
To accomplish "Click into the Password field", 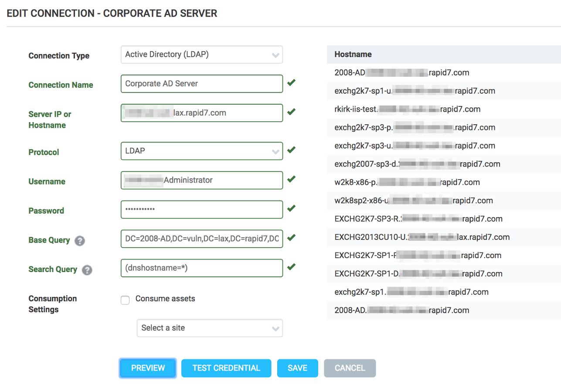I will click(201, 209).
